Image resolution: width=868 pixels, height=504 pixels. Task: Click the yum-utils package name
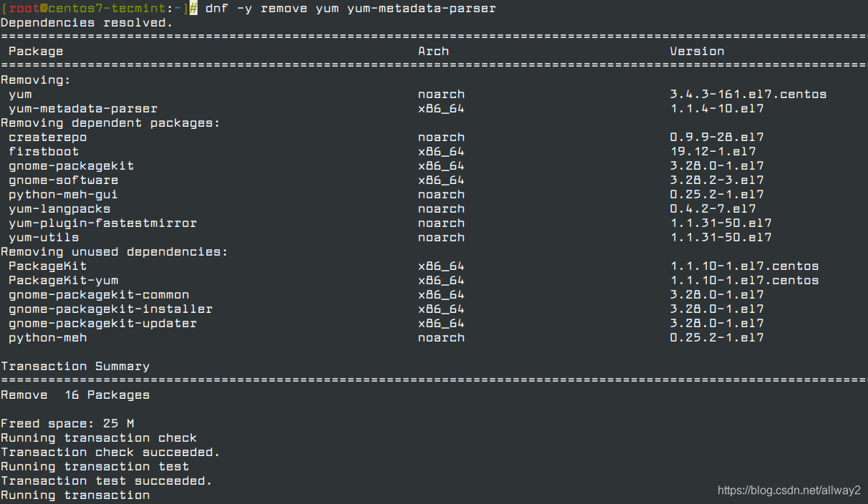(x=44, y=238)
